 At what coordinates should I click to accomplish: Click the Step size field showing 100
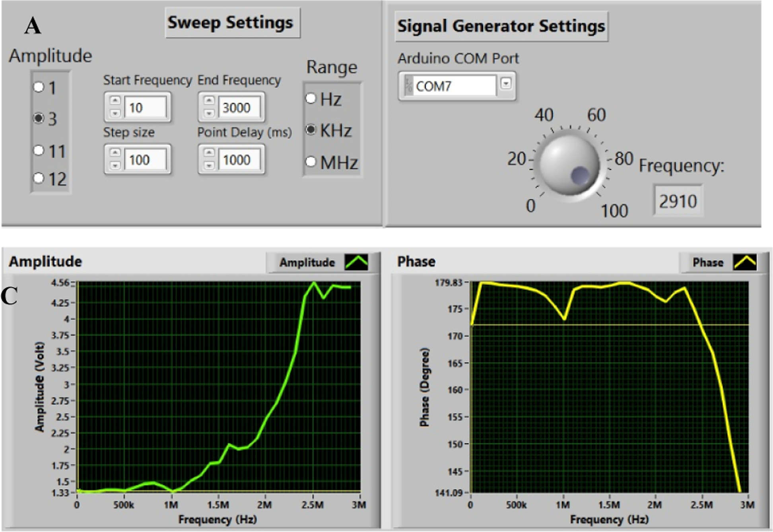click(145, 159)
